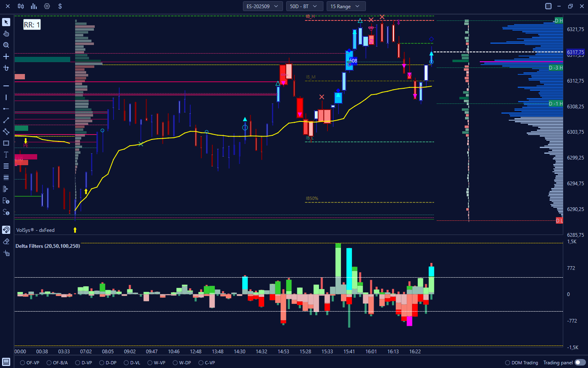
Task: Open the 15 Range timeframe dropdown
Action: [x=345, y=6]
